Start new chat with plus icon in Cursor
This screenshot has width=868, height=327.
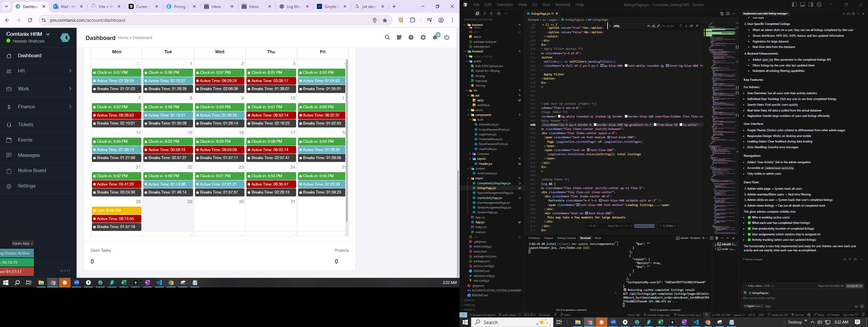coord(844,13)
